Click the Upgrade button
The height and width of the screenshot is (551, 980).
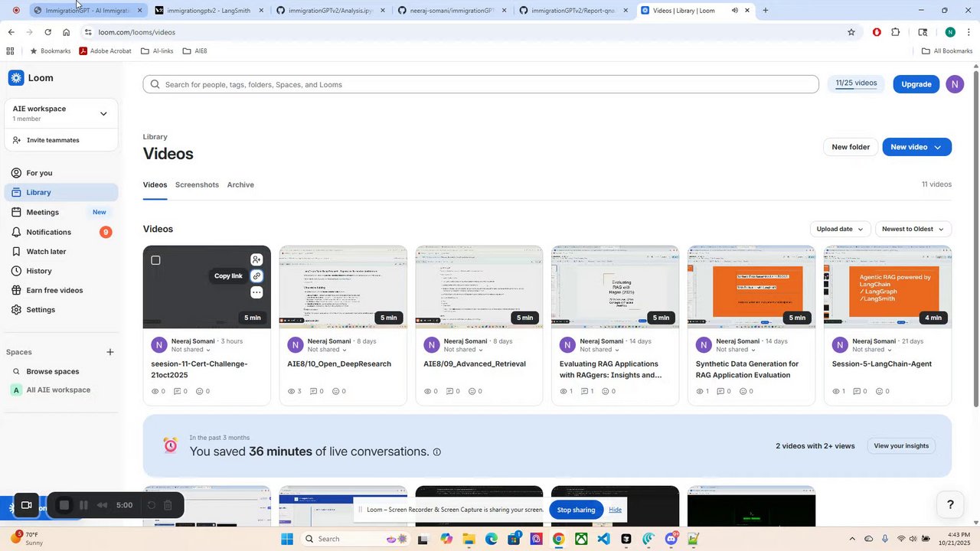tap(916, 84)
